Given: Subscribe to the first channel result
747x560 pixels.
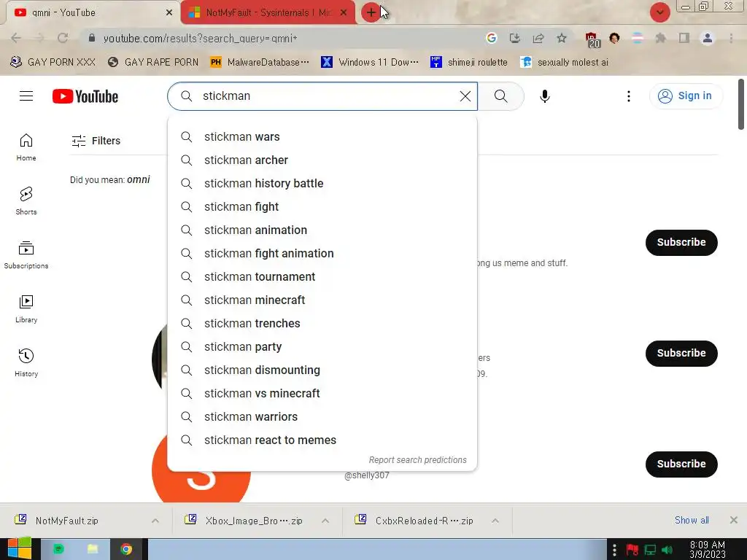Looking at the screenshot, I should 681,242.
